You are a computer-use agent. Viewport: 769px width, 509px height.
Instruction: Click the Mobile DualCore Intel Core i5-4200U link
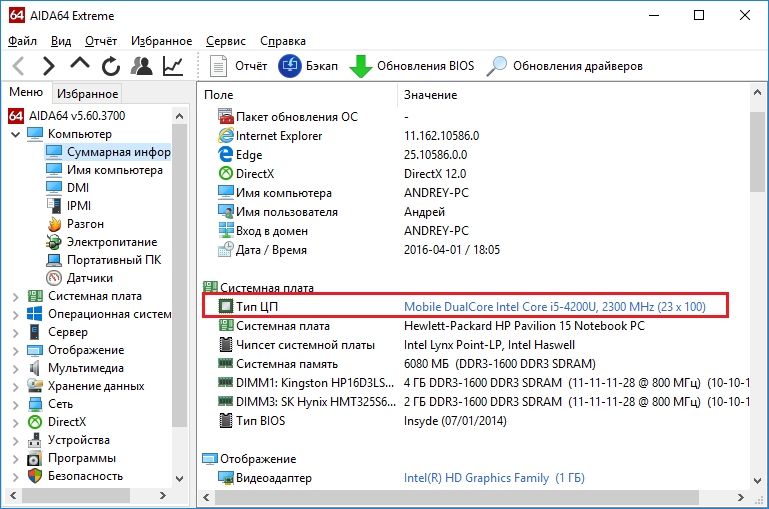[555, 307]
